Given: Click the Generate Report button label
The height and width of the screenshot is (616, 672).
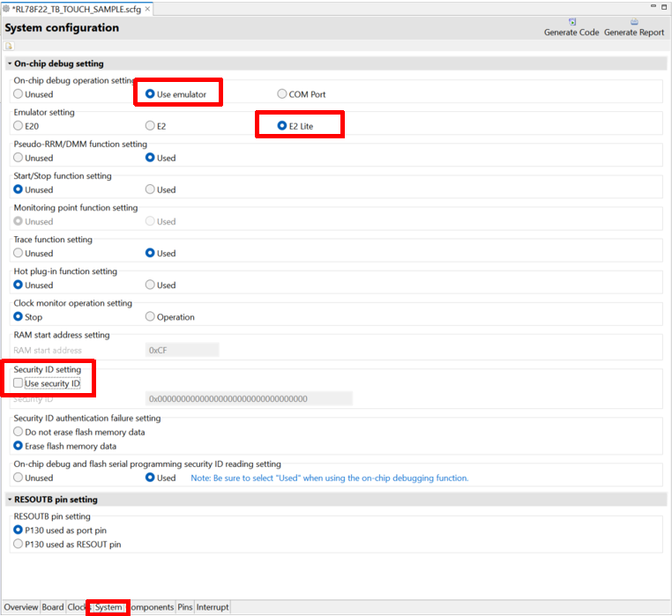Looking at the screenshot, I should 634,33.
